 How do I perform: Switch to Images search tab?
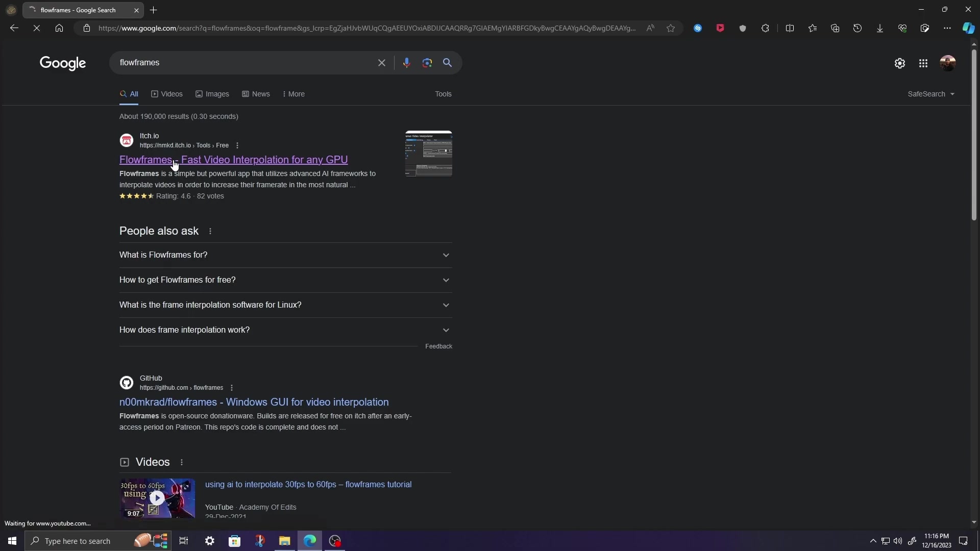[x=212, y=94]
